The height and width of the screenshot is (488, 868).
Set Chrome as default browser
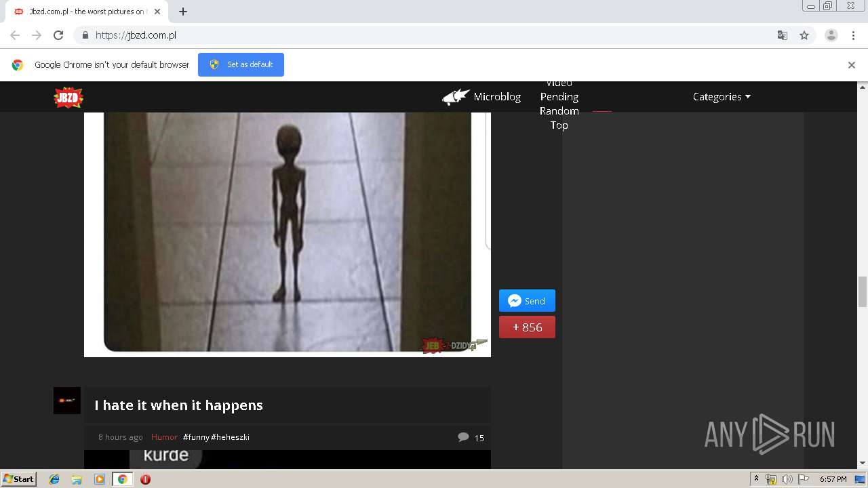click(x=241, y=64)
